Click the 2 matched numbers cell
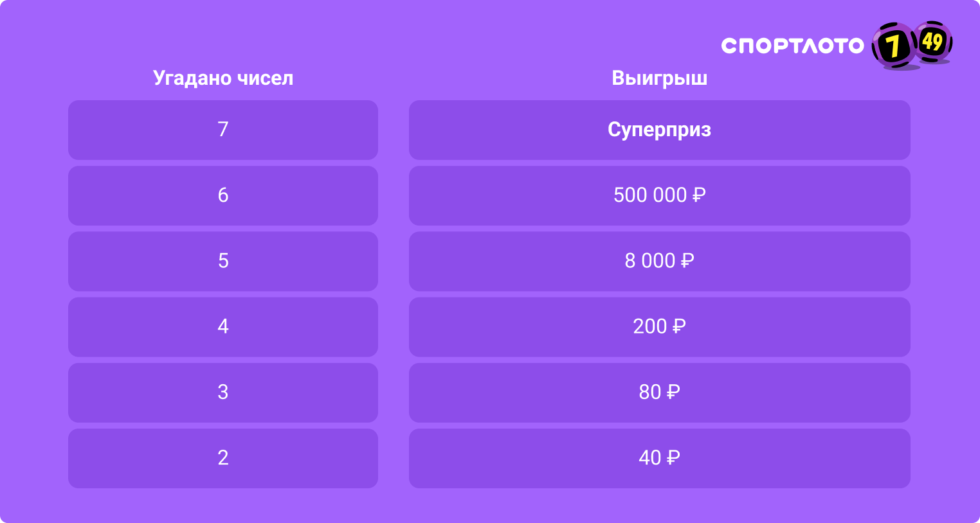980x523 pixels. pos(223,457)
